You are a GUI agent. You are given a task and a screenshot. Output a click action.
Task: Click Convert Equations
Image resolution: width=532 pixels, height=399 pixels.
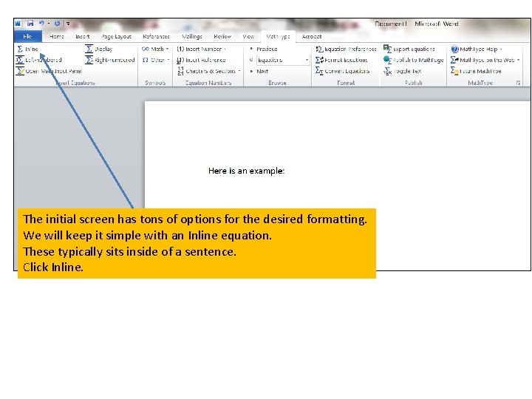point(342,71)
